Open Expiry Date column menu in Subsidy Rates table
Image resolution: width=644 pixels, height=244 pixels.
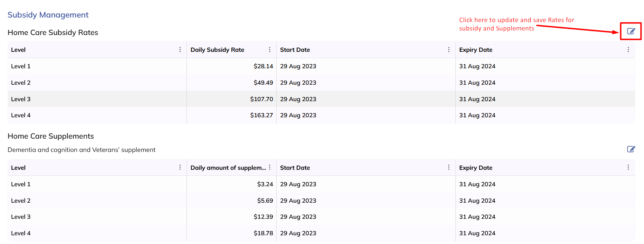pyautogui.click(x=628, y=50)
